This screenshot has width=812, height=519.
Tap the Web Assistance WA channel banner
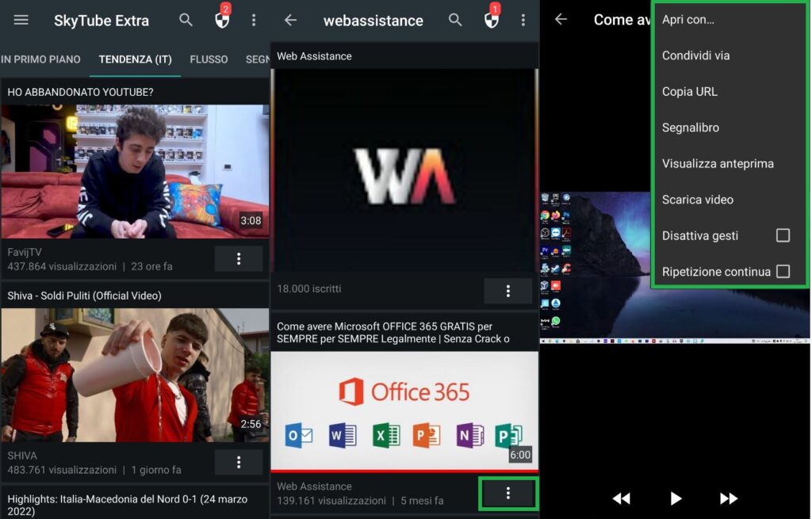click(404, 170)
